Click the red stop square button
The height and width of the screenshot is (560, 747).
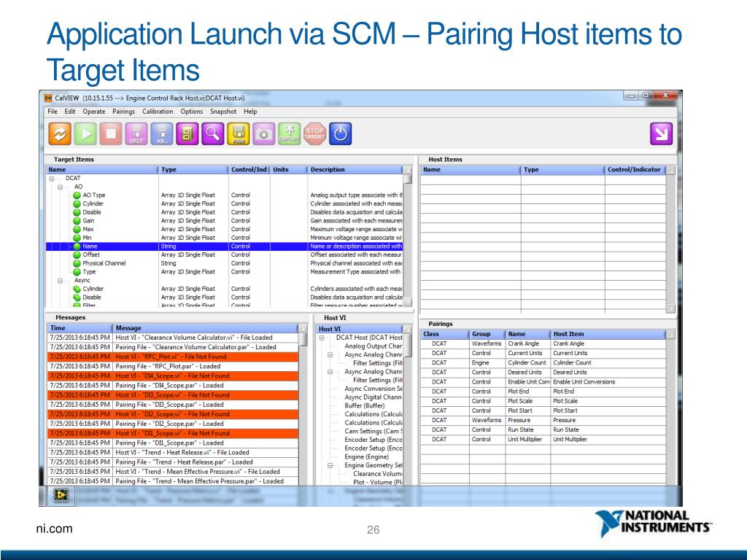pyautogui.click(x=111, y=134)
